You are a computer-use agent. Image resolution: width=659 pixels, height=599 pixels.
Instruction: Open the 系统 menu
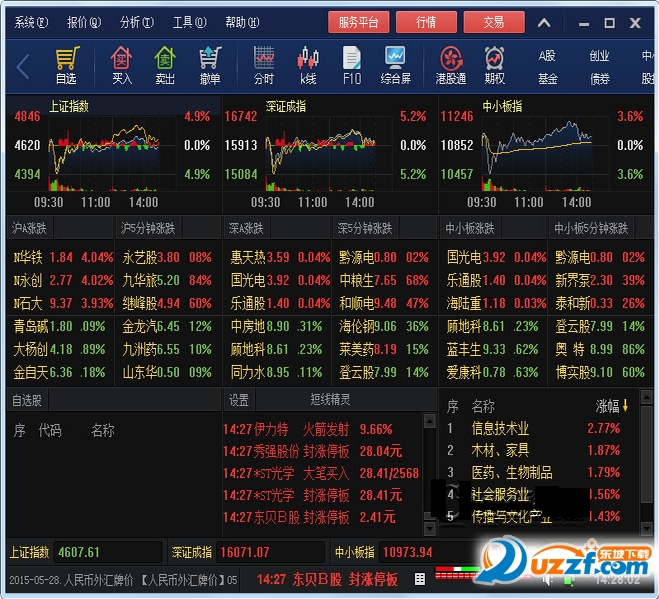pyautogui.click(x=31, y=22)
